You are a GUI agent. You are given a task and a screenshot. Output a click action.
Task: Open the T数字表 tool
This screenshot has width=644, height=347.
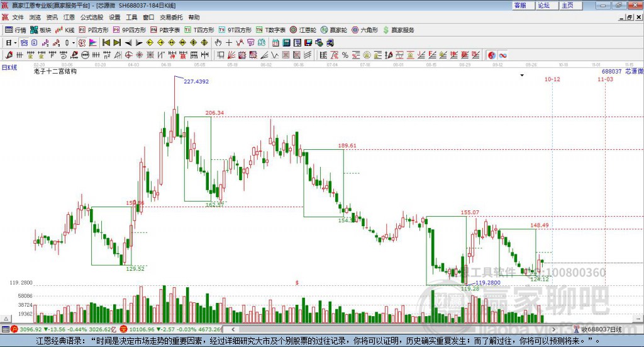(270, 30)
